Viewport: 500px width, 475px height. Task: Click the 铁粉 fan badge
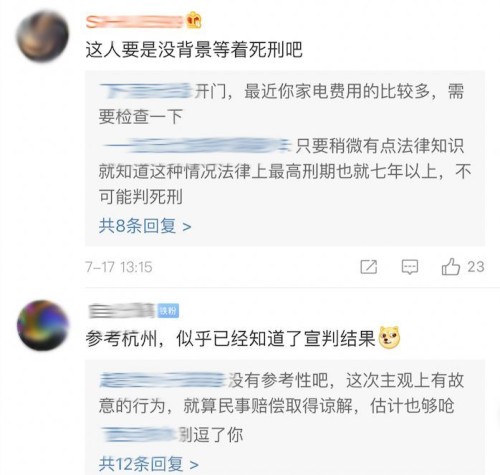point(168,311)
